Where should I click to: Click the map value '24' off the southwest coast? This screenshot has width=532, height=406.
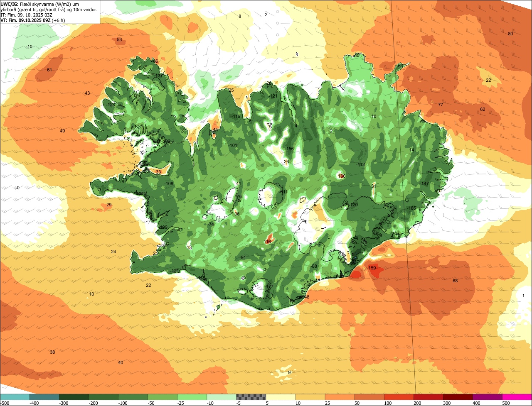[113, 252]
